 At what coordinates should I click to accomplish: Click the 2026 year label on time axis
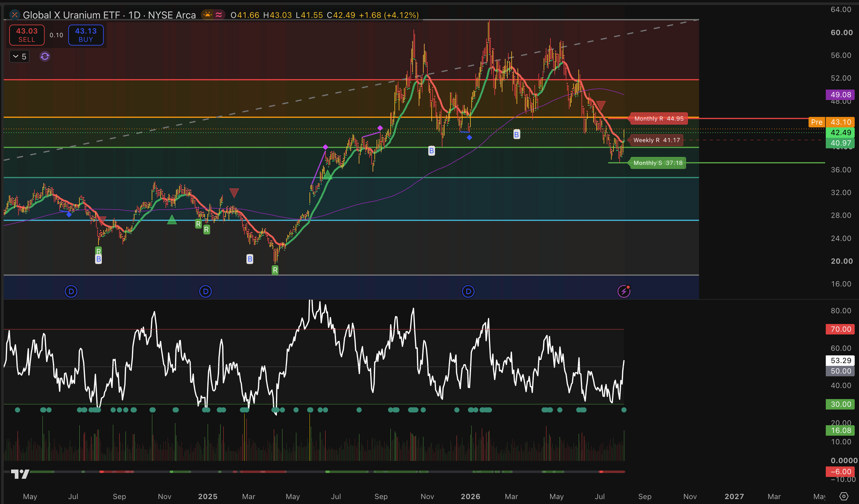coord(470,497)
